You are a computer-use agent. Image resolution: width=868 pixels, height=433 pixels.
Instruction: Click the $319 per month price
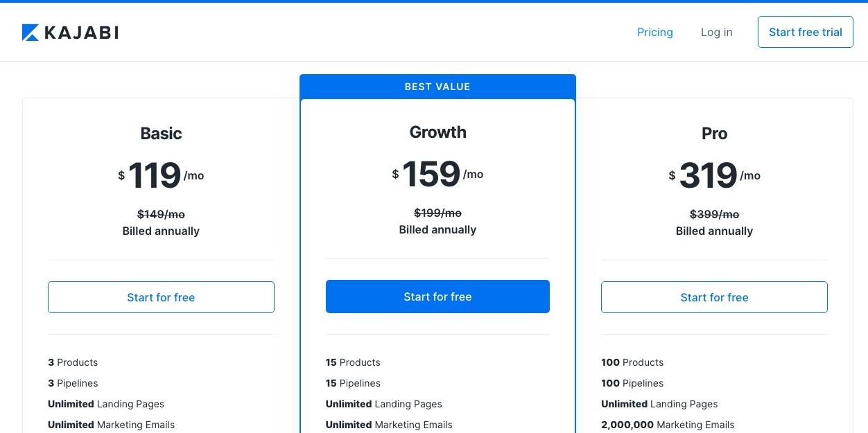[714, 175]
